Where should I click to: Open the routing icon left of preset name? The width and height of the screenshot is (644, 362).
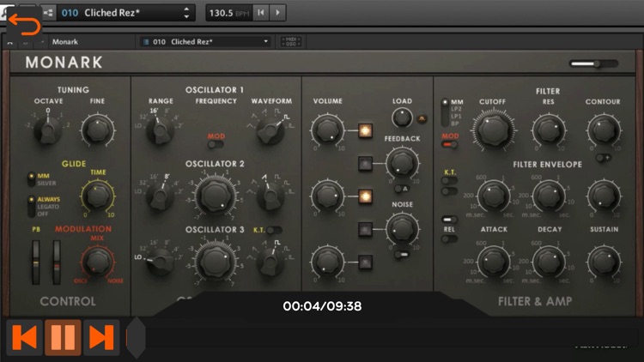(48, 13)
